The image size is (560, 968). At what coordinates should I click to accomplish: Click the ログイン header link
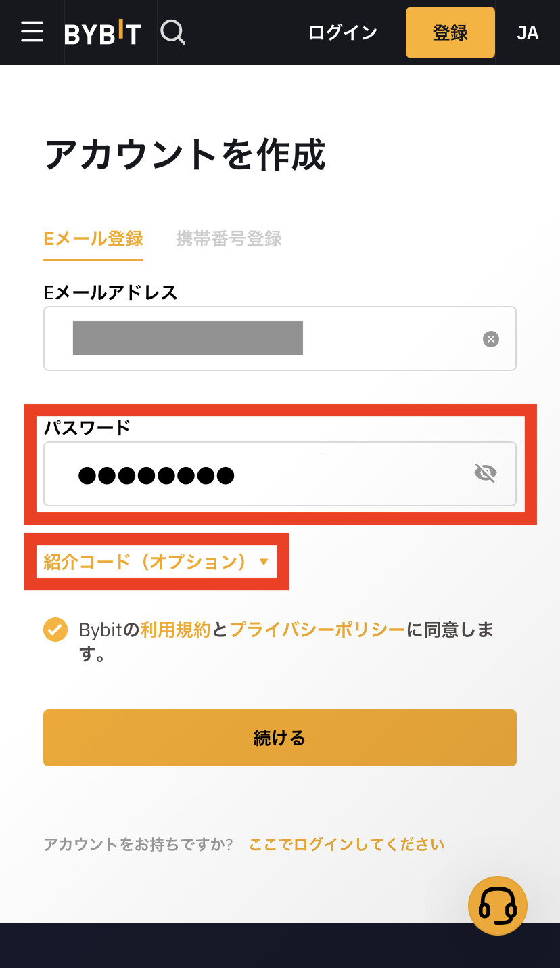342,32
